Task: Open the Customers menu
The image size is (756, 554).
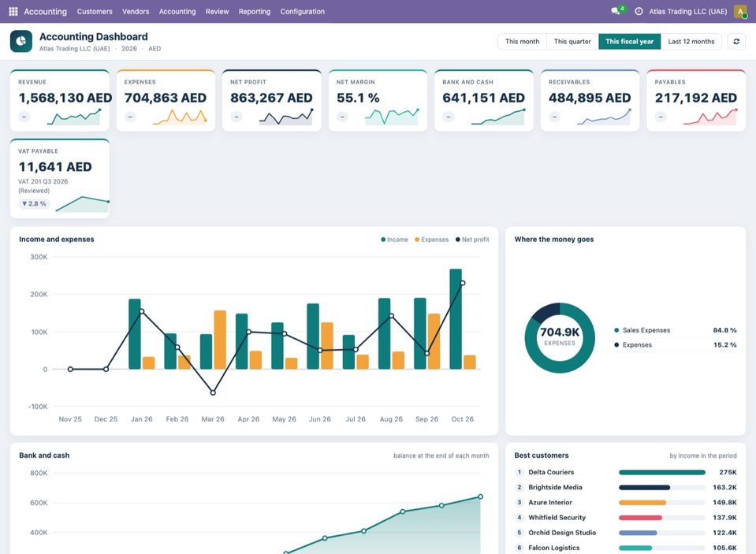Action: (x=95, y=11)
